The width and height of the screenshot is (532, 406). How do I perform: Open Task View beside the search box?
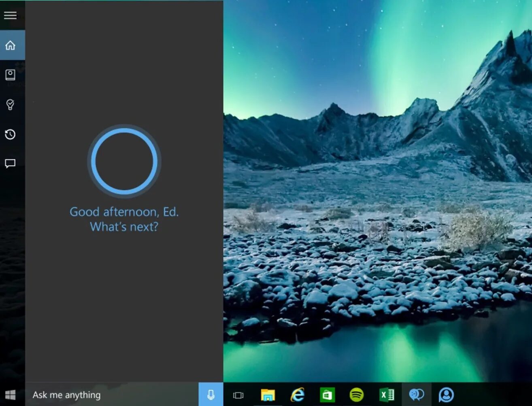pos(238,394)
